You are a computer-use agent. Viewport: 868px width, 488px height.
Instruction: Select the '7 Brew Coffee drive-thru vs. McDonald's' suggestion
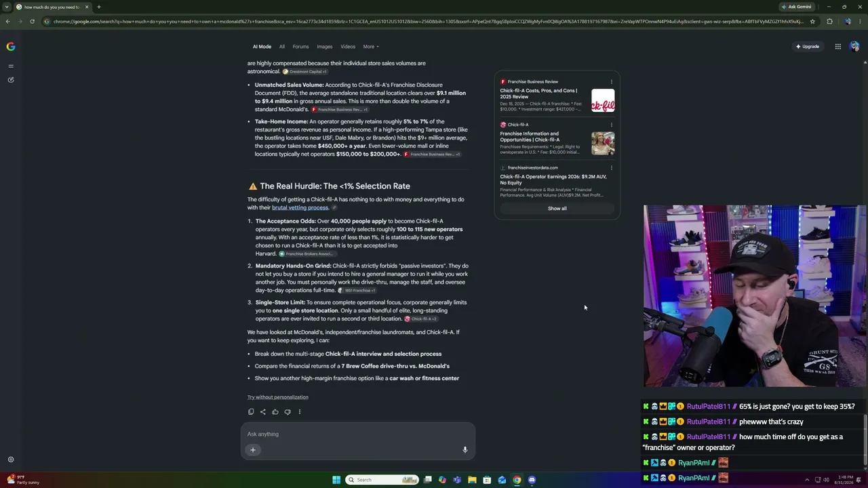tap(395, 366)
